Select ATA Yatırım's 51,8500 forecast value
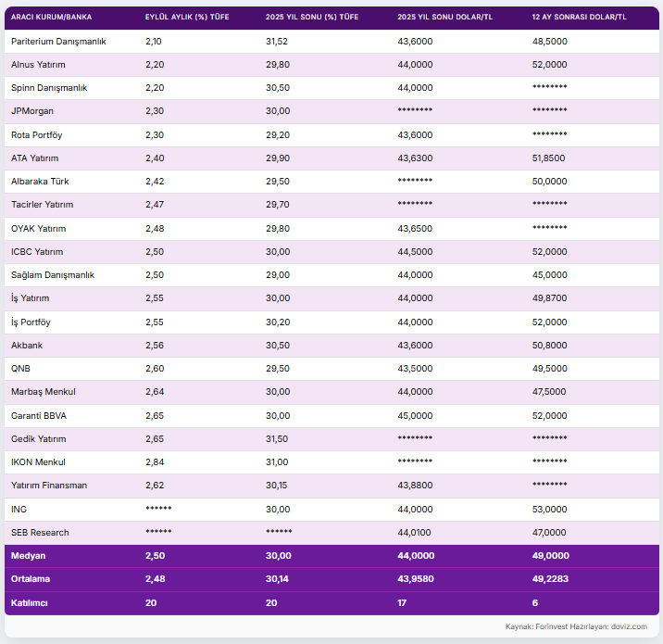This screenshot has width=663, height=644. pos(549,158)
